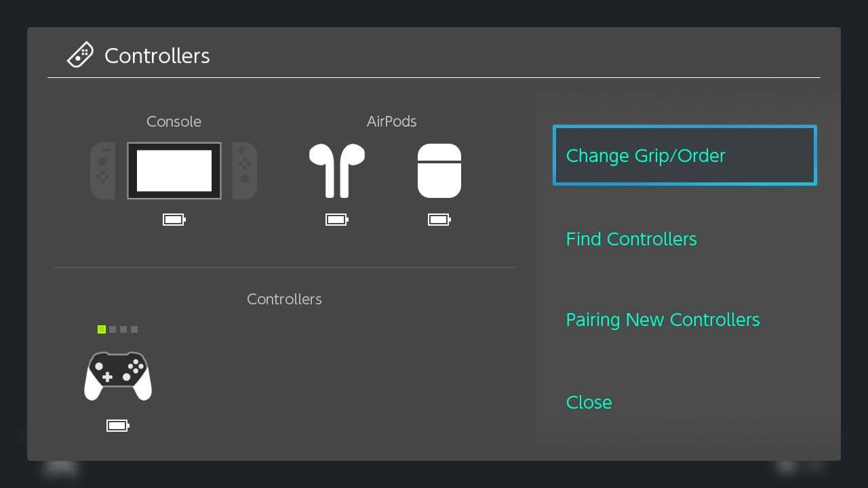868x488 pixels.
Task: Click the battery icon under the AirPods case
Action: click(439, 220)
